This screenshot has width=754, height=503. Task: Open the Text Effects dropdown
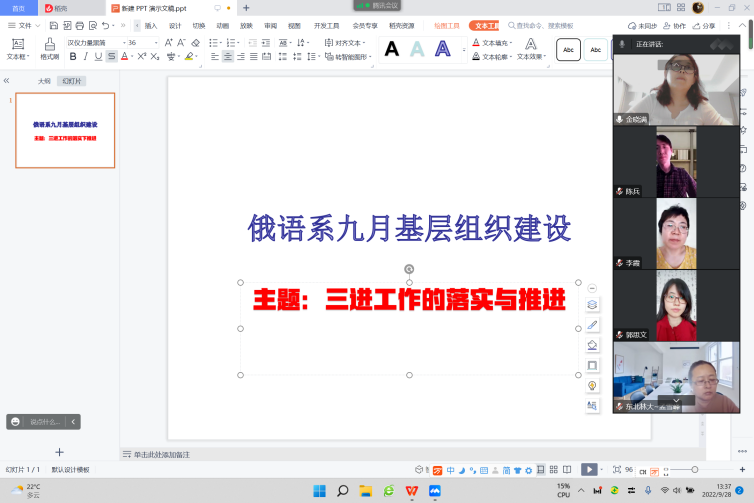coord(531,49)
